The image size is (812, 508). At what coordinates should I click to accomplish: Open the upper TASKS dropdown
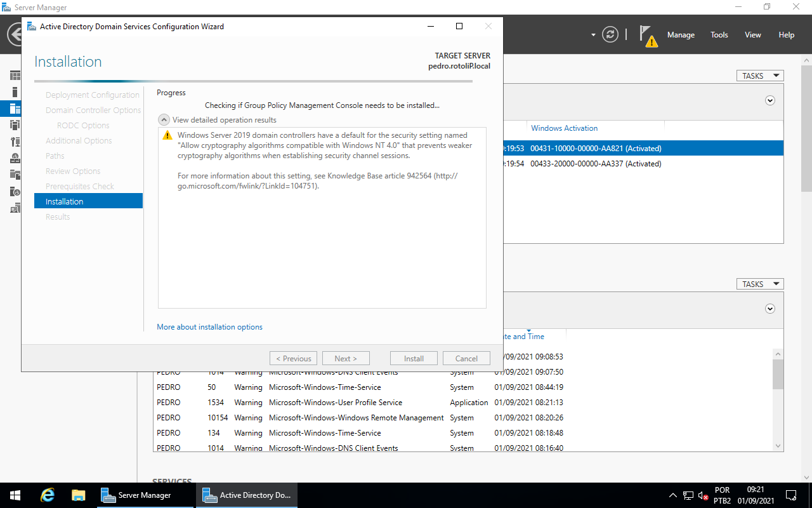[759, 76]
